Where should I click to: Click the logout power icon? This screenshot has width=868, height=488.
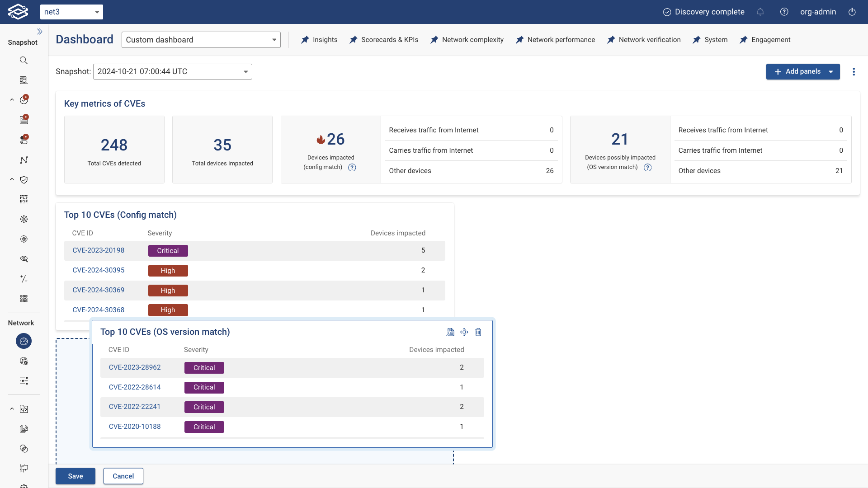(x=852, y=12)
